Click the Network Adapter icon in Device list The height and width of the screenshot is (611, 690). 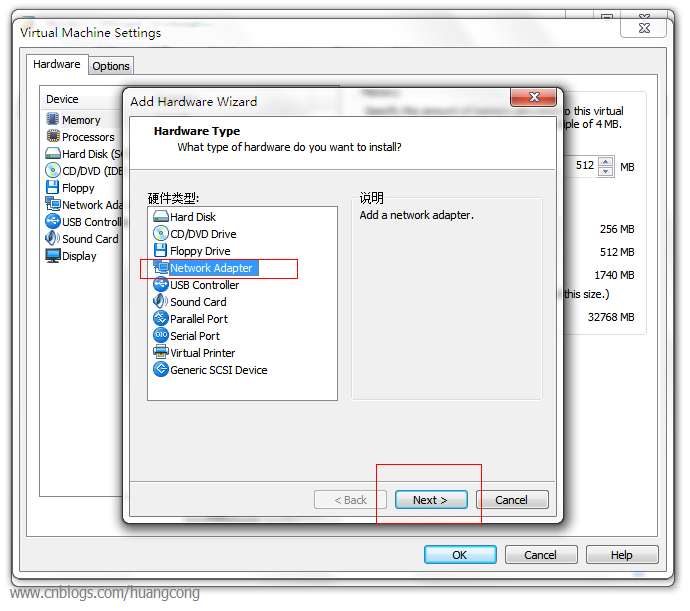click(53, 204)
